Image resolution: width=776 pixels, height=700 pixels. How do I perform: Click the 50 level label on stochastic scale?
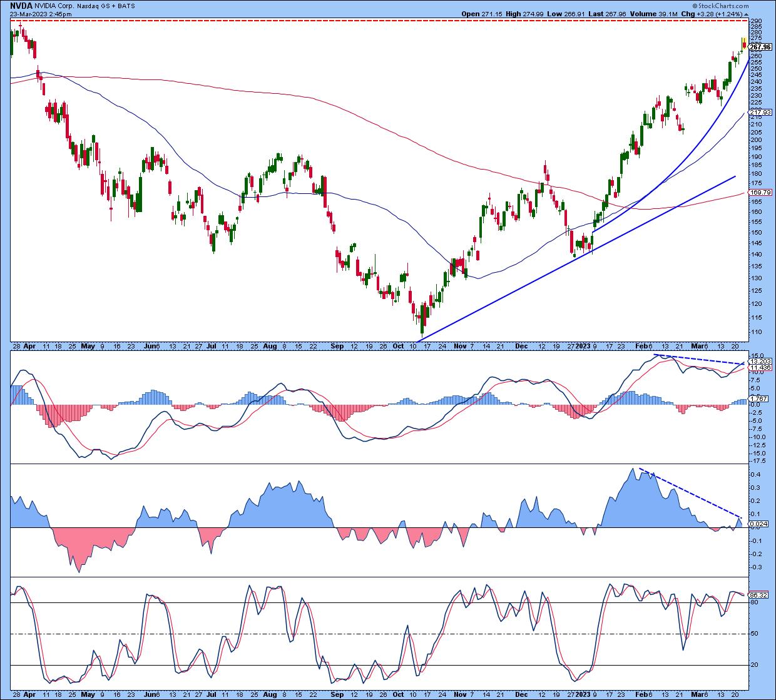pos(754,634)
